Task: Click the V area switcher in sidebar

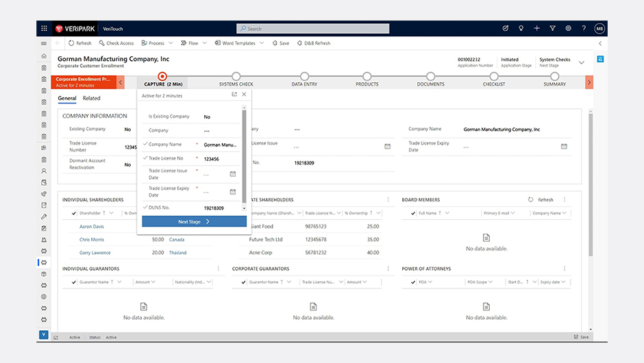Action: [44, 335]
